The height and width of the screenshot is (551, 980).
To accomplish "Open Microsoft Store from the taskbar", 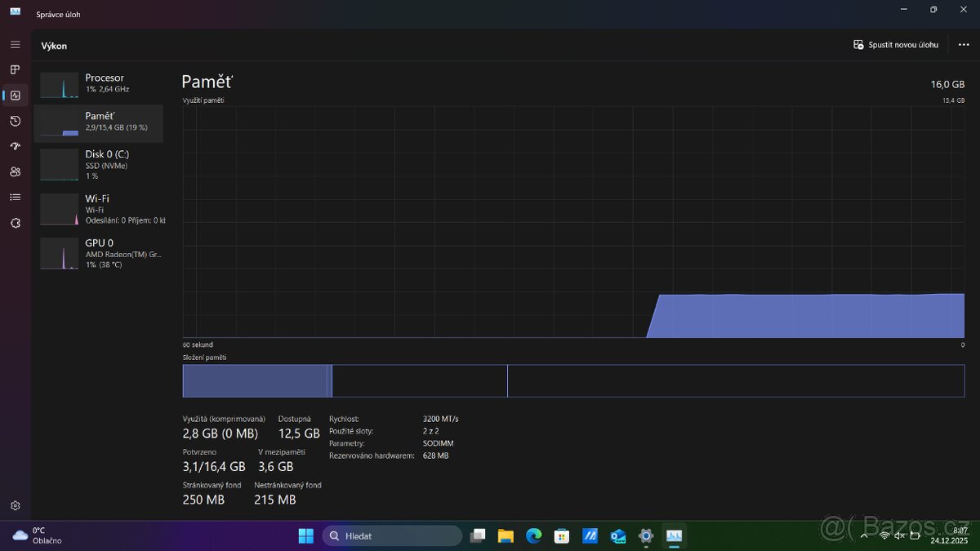I will 561,535.
